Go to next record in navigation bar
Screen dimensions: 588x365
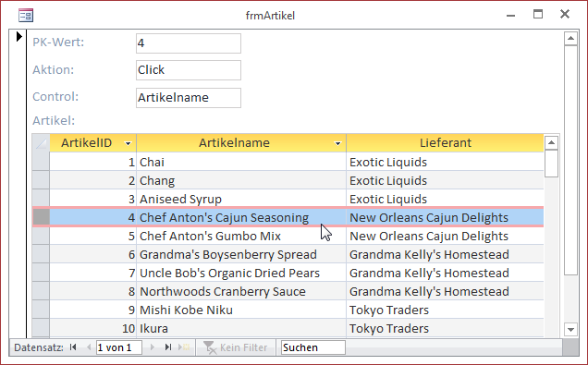coord(153,347)
